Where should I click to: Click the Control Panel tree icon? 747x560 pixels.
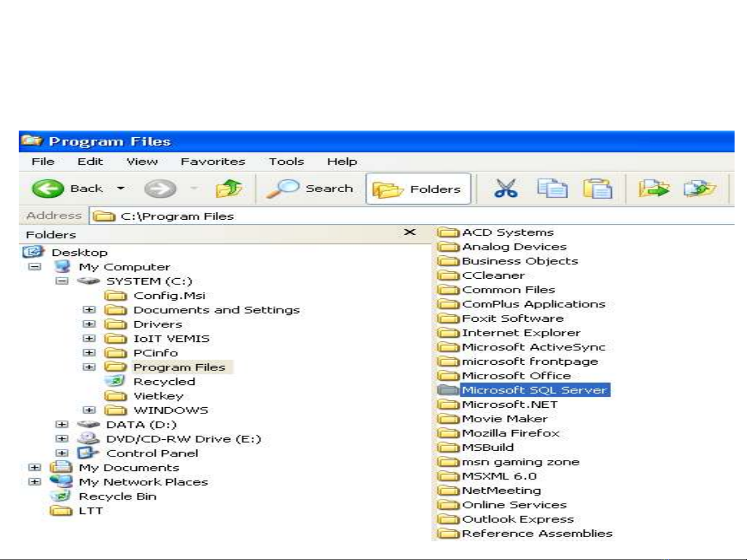pyautogui.click(x=88, y=453)
